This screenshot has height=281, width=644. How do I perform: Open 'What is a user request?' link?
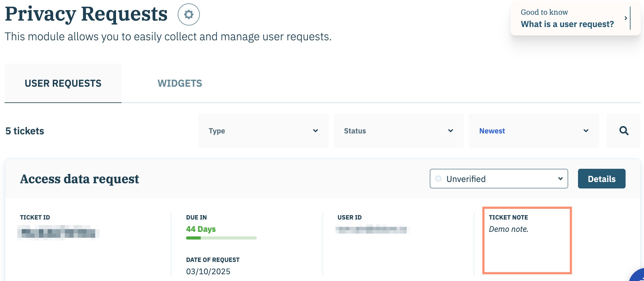tap(567, 24)
